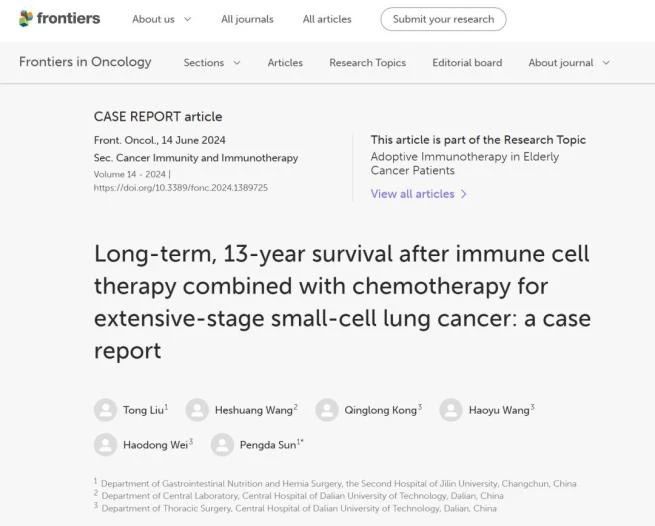Image resolution: width=655 pixels, height=526 pixels.
Task: Select the Articles tab in journal navigation
Action: coord(285,63)
